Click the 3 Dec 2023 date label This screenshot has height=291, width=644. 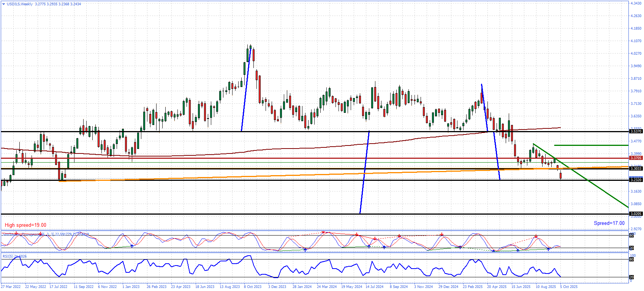277,287
